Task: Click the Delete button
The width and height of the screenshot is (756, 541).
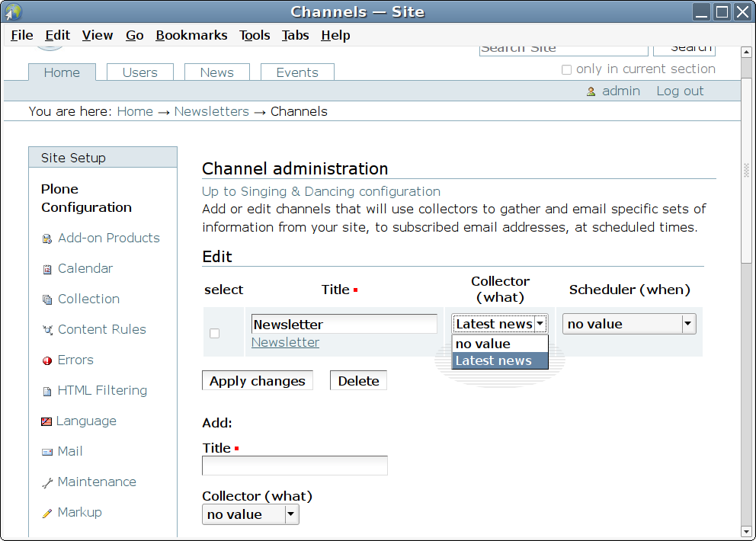Action: click(x=358, y=381)
